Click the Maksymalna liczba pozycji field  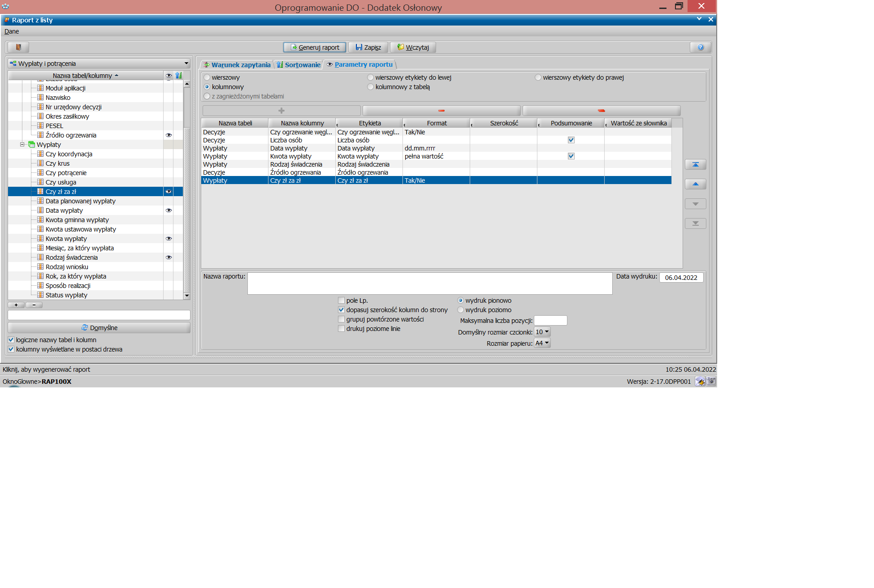pyautogui.click(x=550, y=320)
